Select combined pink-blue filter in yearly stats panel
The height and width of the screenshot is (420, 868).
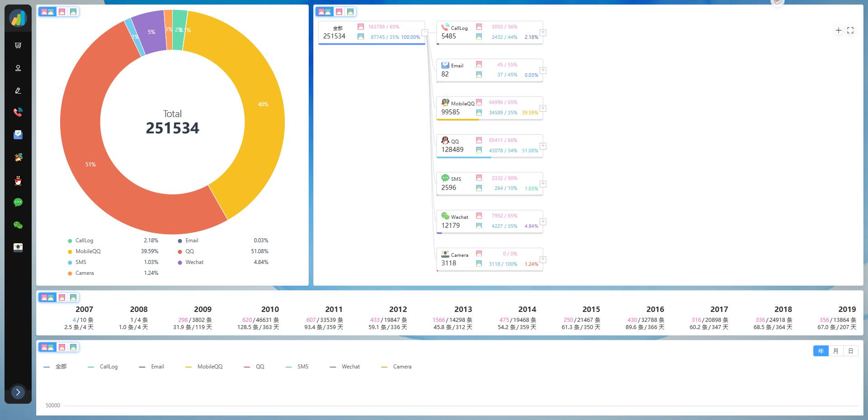(x=47, y=297)
